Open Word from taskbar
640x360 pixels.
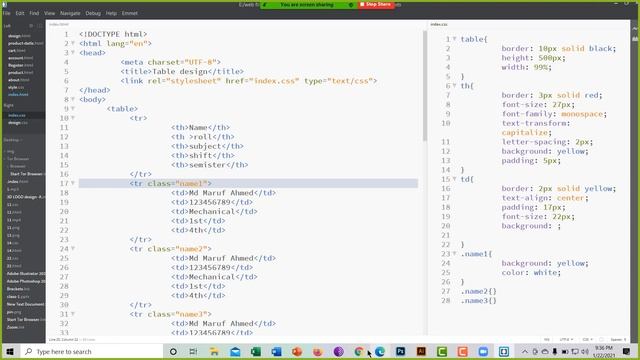coord(276,351)
